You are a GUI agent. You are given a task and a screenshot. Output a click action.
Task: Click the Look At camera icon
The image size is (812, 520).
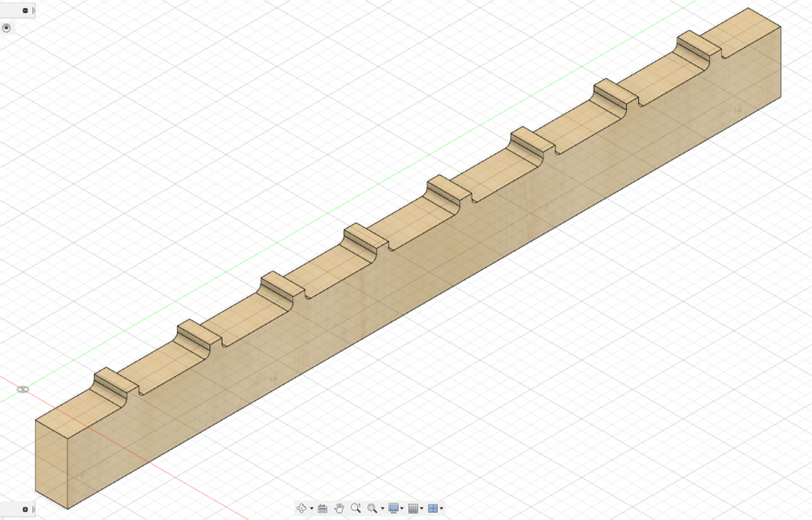(322, 509)
